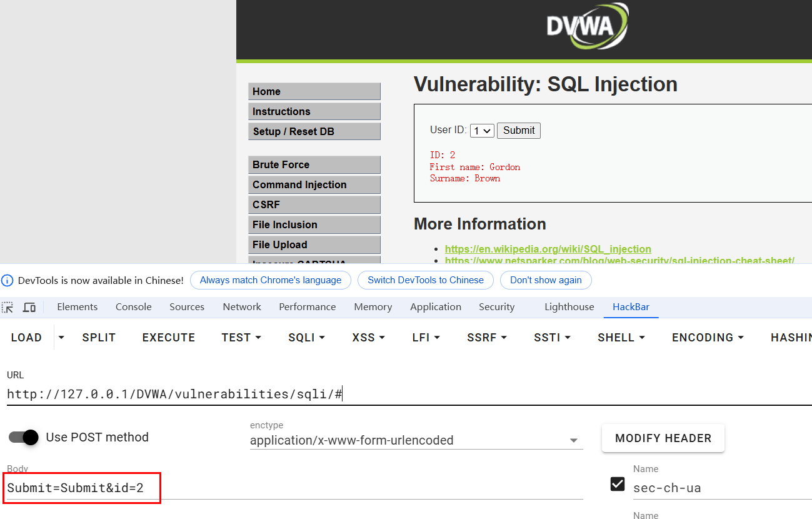Expand the SSRF menu

(x=487, y=338)
